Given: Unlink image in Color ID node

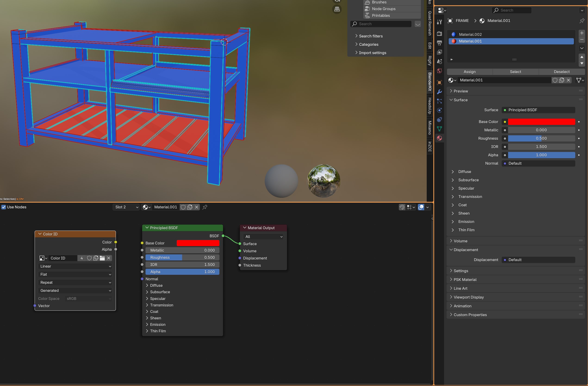Looking at the screenshot, I should (x=109, y=258).
